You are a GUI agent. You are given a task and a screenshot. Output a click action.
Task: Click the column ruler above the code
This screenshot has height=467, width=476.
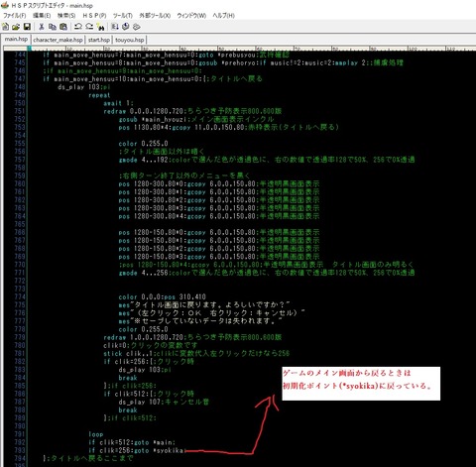(240, 49)
